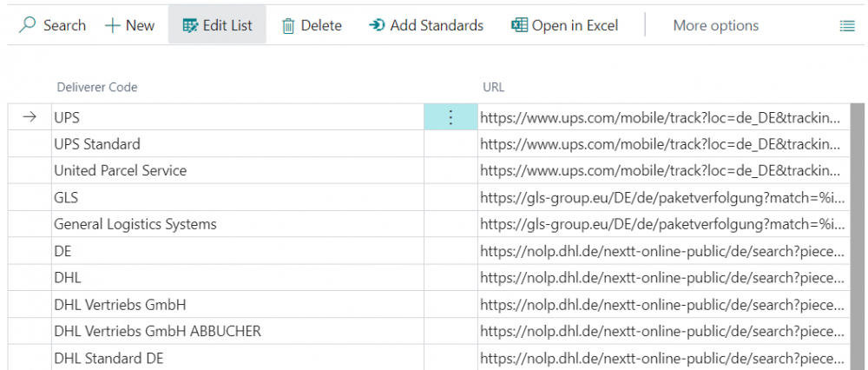Click the Add Standards arrow icon

click(x=377, y=25)
